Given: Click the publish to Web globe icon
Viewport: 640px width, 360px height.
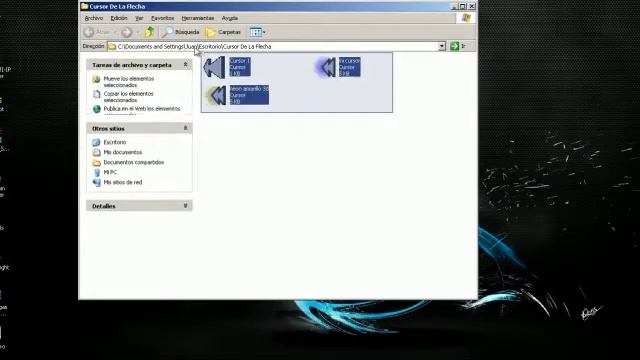Looking at the screenshot, I should point(96,109).
